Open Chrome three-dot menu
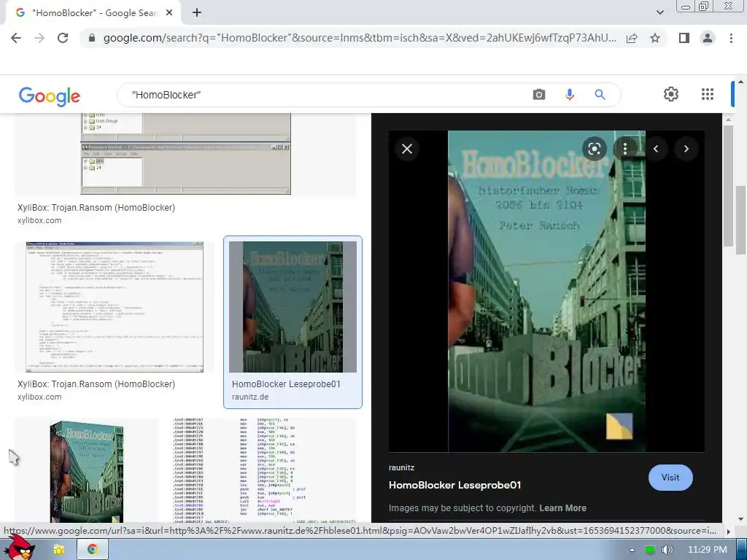This screenshot has width=747, height=560. 731,38
